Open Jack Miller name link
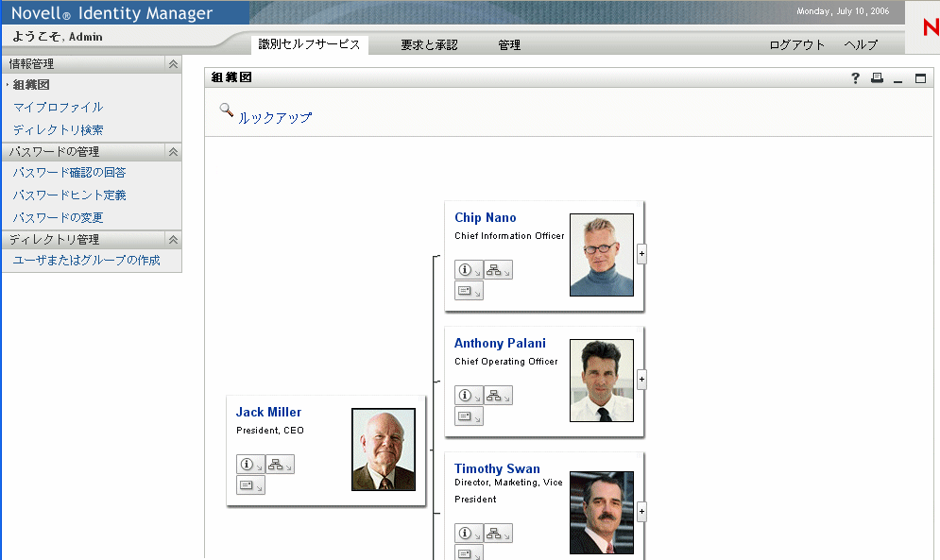The height and width of the screenshot is (560, 940). [x=268, y=412]
